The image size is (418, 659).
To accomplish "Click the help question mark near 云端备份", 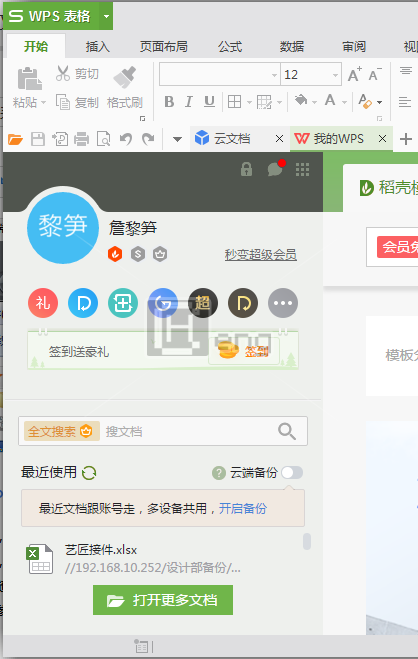I will 219,473.
